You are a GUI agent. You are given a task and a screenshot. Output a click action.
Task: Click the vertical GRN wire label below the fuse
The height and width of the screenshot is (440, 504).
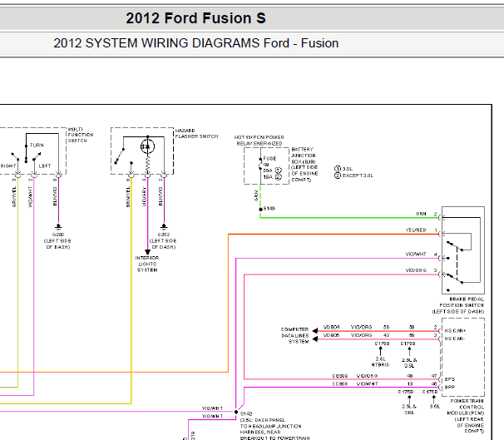[256, 195]
